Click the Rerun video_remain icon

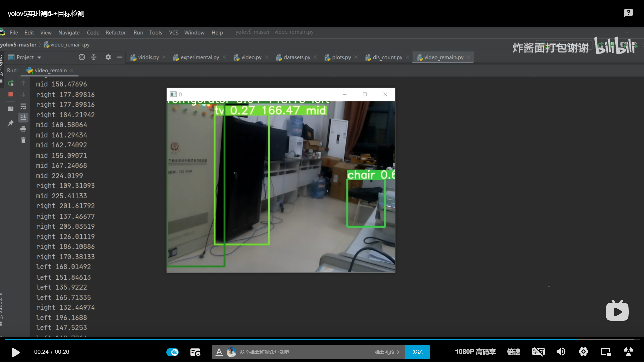(11, 83)
